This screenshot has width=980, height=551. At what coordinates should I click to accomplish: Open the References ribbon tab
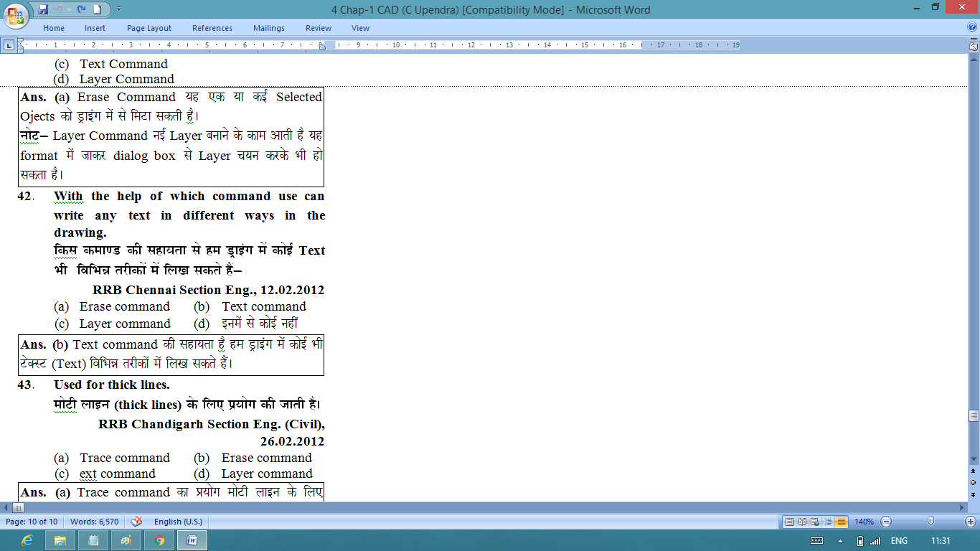(x=212, y=28)
